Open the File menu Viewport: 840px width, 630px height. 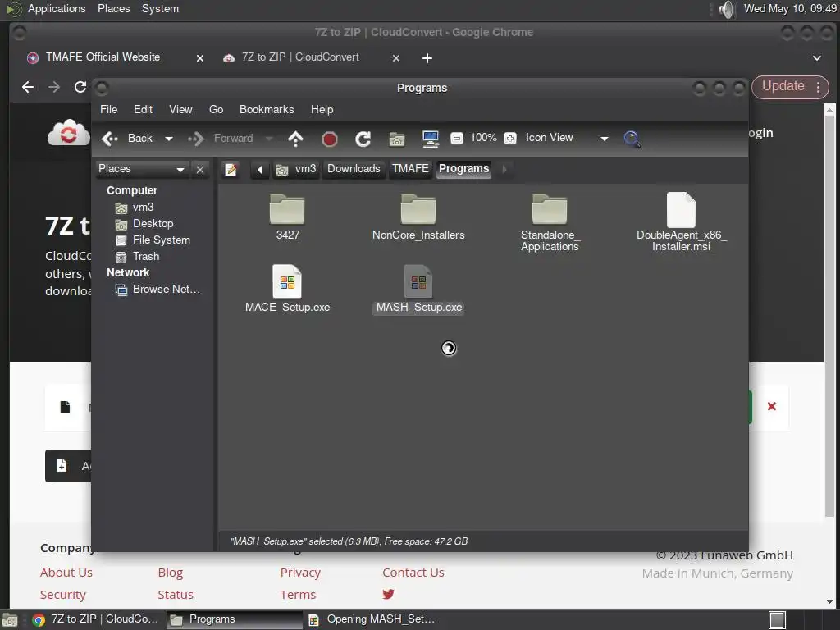[109, 109]
